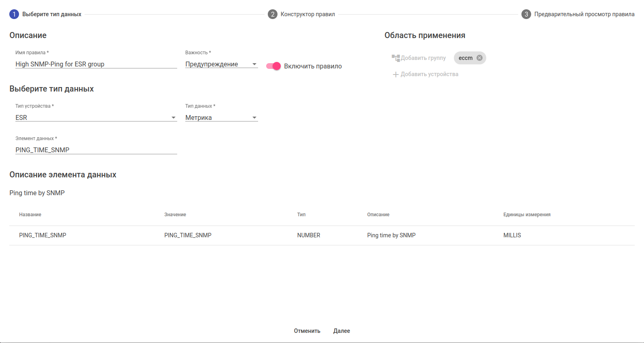The image size is (644, 343).
Task: Click the plus icon for adding devices
Action: pyautogui.click(x=396, y=75)
